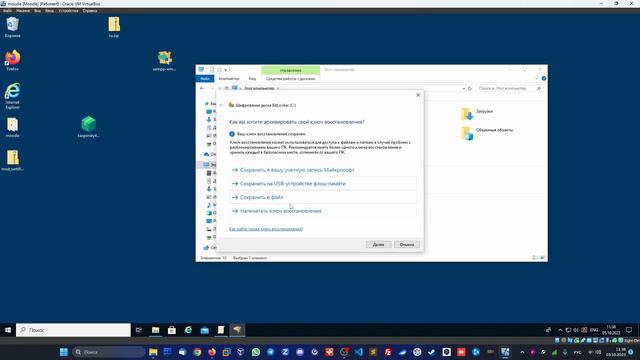This screenshot has width=640, height=360.
Task: Open the how-to-find recovery key help link
Action: tap(266, 229)
